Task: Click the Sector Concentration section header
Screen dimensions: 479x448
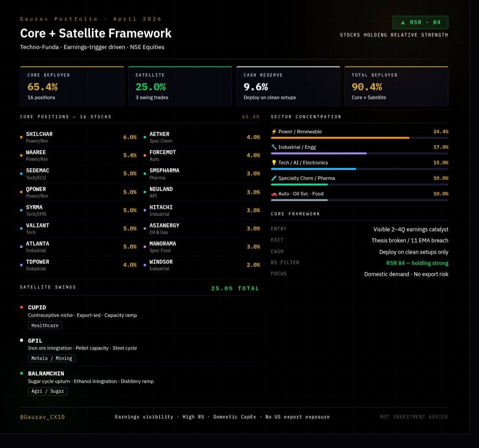Action: (x=306, y=117)
